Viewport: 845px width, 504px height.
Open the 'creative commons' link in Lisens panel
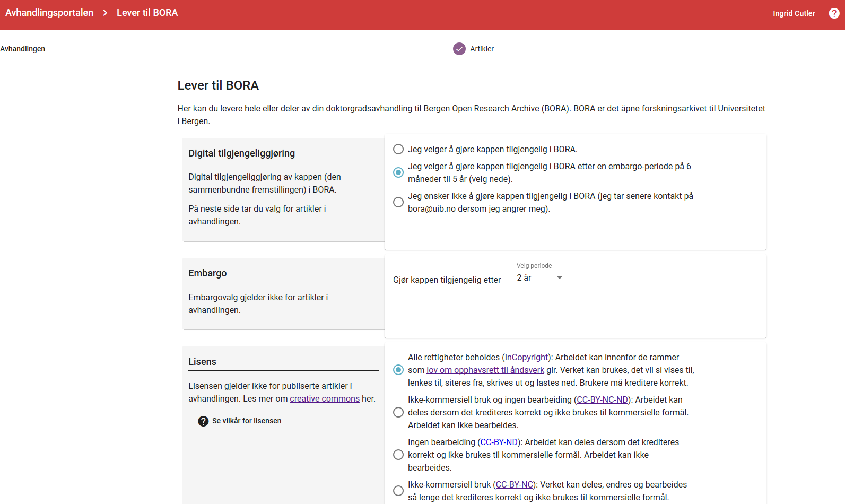[325, 399]
